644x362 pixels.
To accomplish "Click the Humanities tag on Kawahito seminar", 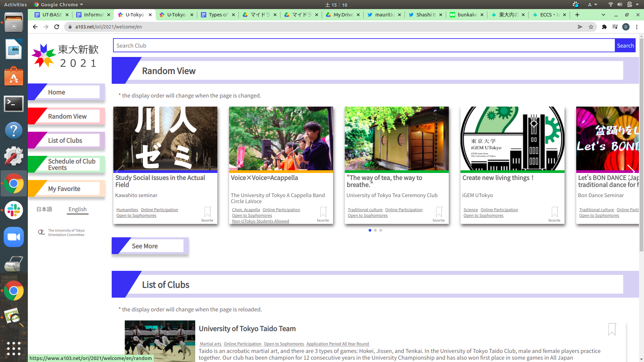I will pos(127,210).
